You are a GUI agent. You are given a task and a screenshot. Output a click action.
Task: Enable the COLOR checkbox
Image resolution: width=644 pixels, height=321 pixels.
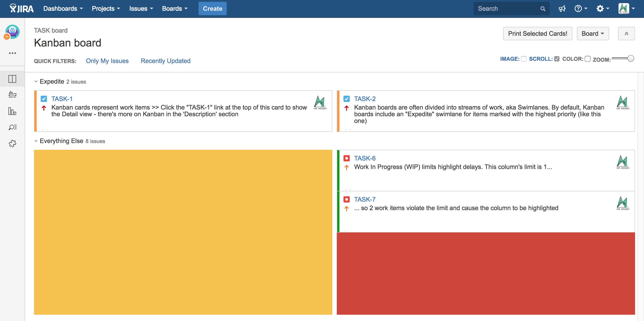[587, 59]
